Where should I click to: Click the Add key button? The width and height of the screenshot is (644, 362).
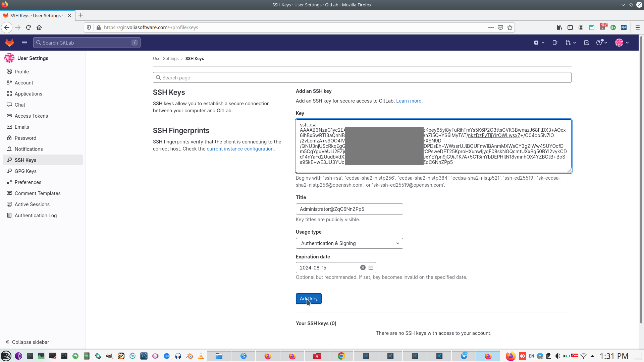pos(309,299)
